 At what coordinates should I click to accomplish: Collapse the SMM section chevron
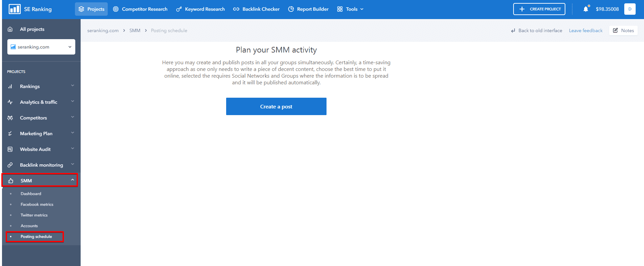[x=73, y=180]
